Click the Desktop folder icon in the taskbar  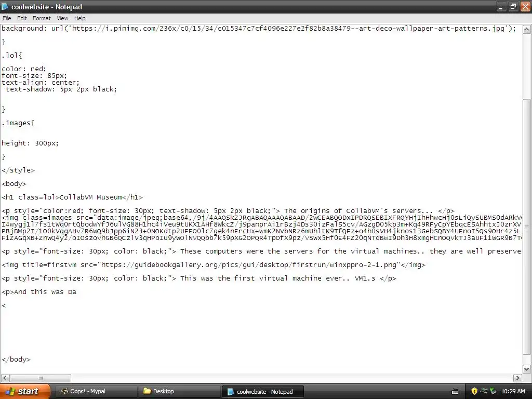[x=147, y=391]
